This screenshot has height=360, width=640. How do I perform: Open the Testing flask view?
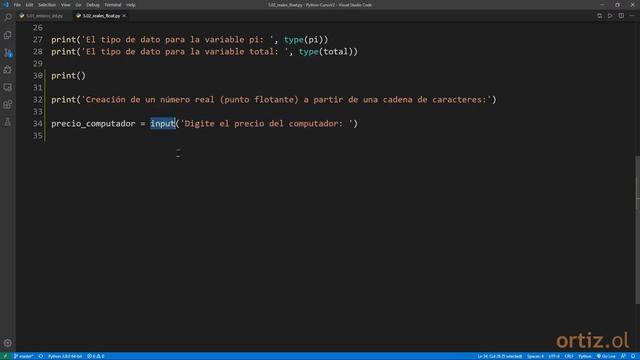click(7, 122)
